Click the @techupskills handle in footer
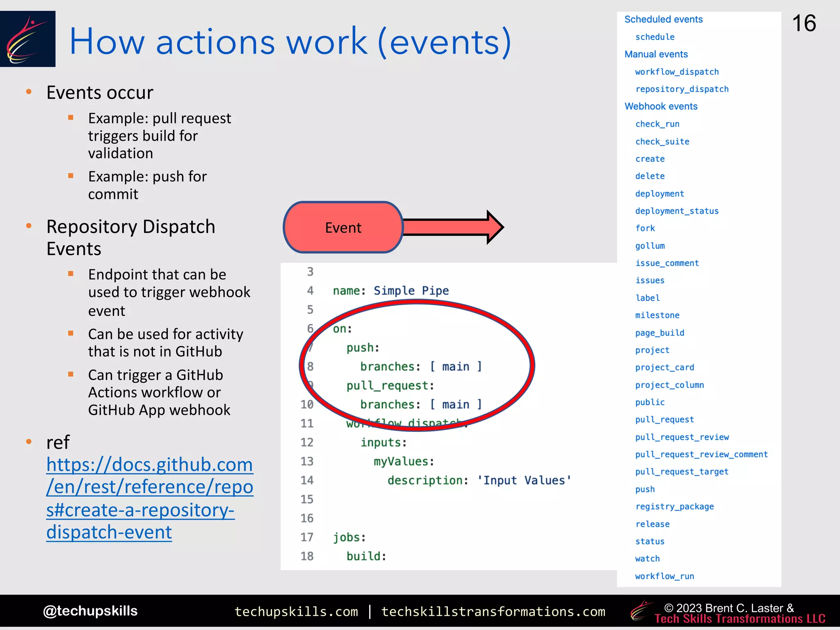 pyautogui.click(x=90, y=611)
